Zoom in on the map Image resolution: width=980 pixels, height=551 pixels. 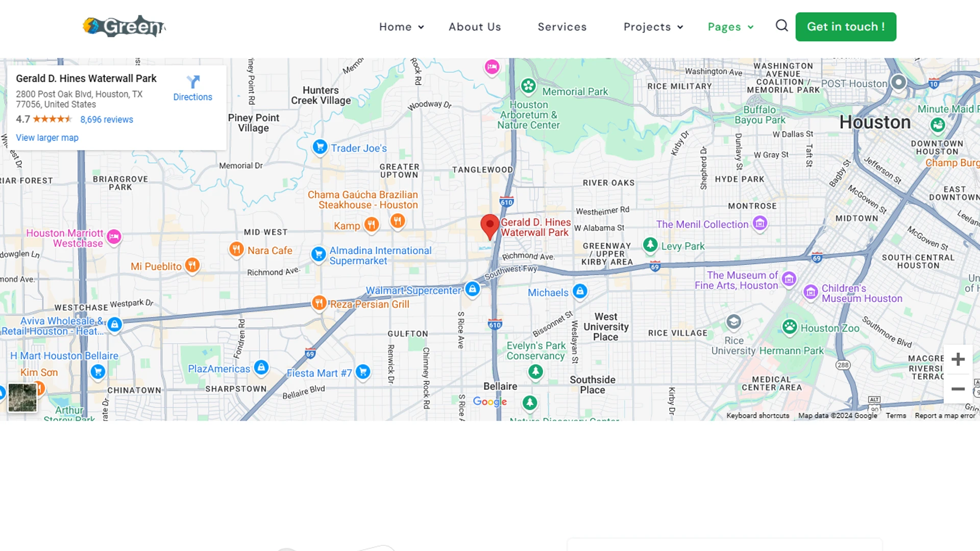point(958,359)
